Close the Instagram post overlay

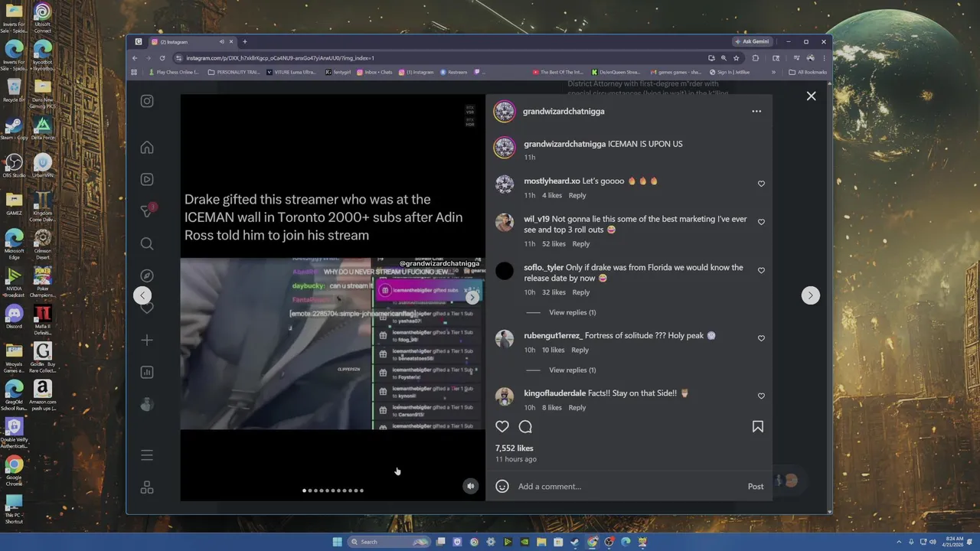coord(811,96)
